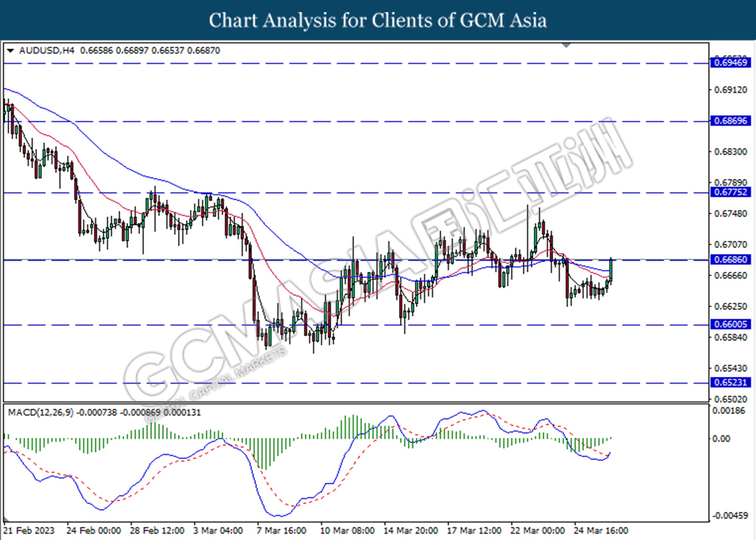Click the 14 Mar 20:00 time label
The width and height of the screenshot is (756, 540).
click(x=411, y=531)
